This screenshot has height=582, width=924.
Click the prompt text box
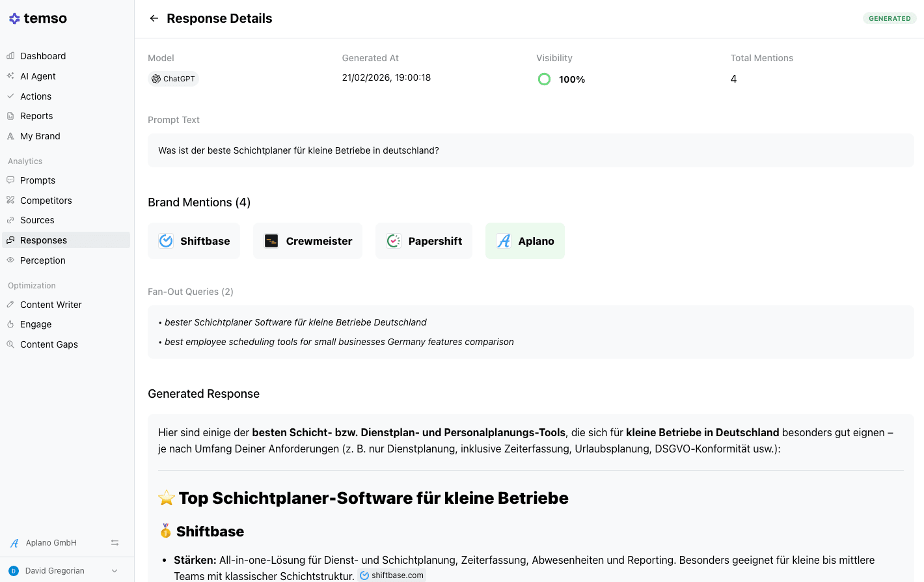tap(530, 150)
